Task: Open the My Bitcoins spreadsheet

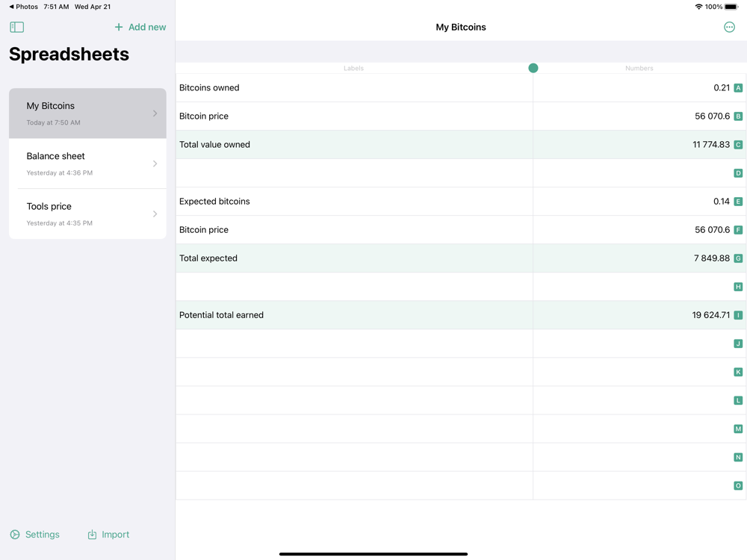Action: click(87, 113)
